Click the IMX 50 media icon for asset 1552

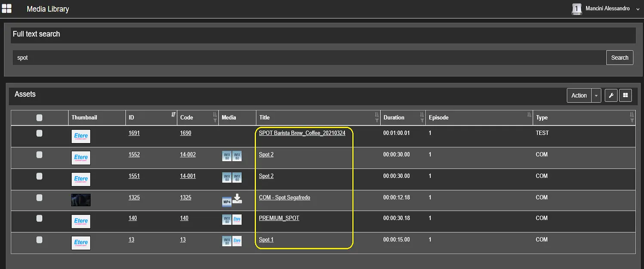[227, 156]
